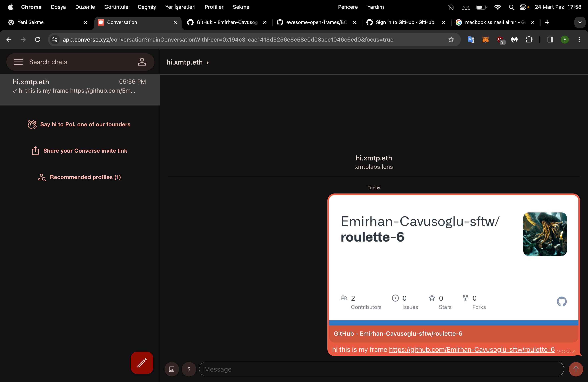Image resolution: width=588 pixels, height=382 pixels.
Task: Click the roulette-6 GitHub frame link
Action: coord(472,349)
